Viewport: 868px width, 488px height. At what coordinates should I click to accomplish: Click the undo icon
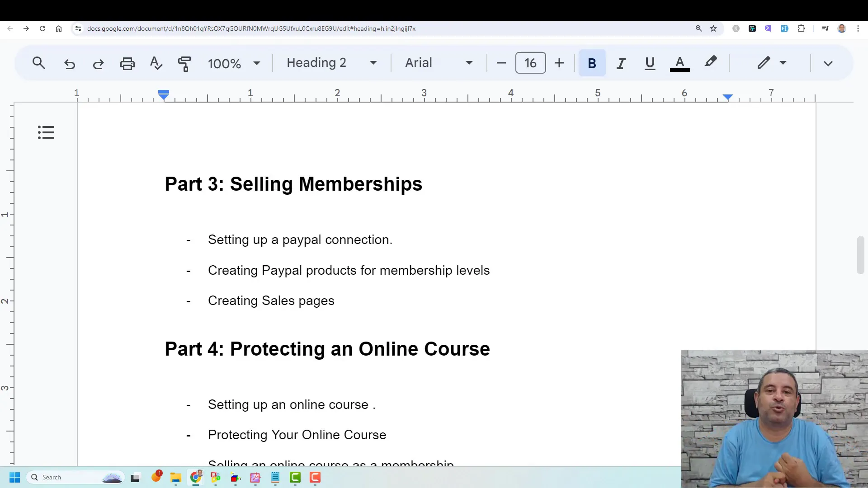pyautogui.click(x=70, y=63)
